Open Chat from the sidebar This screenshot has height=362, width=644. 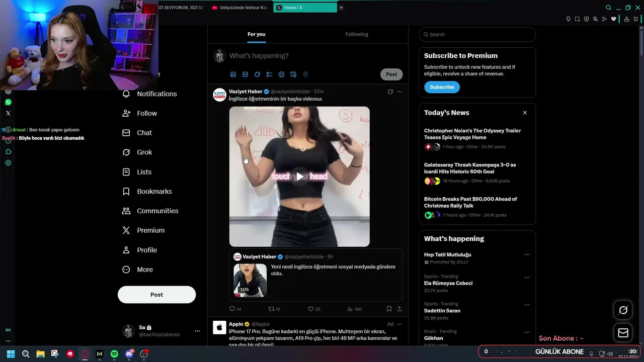(x=137, y=133)
